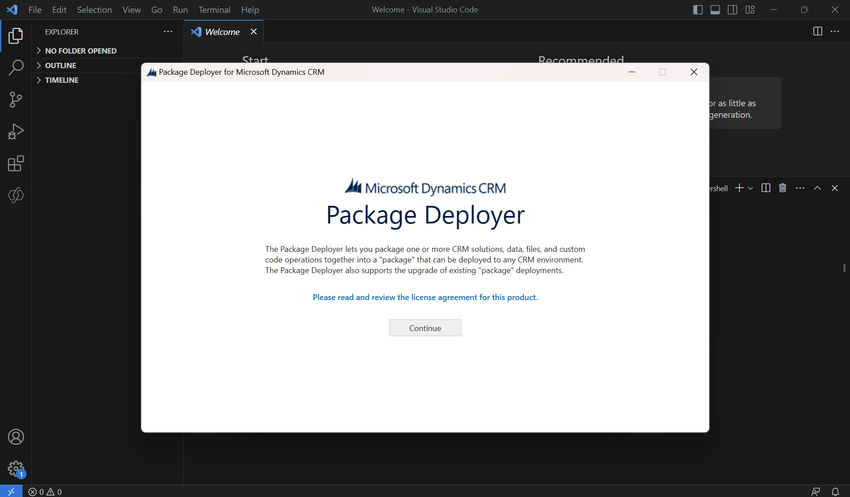Create a new terminal with plus icon

point(739,188)
